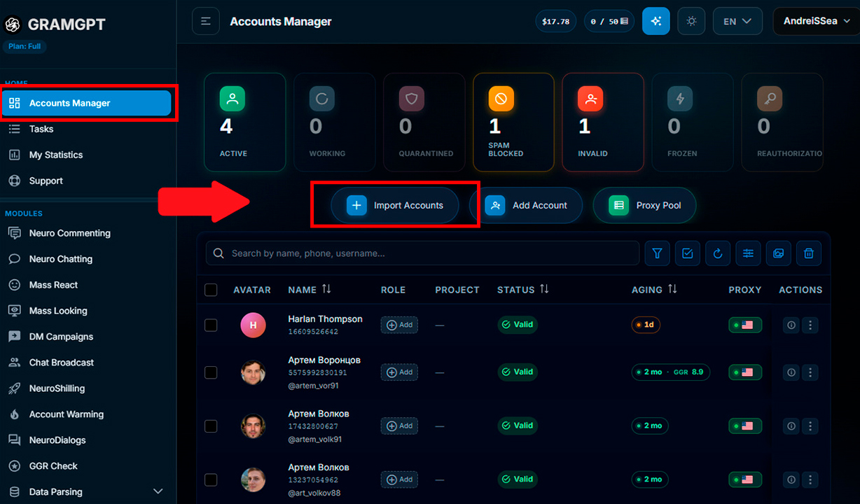Screen dimensions: 860x504
Task: Select checkbox for @art_volkov88 row
Action: tap(211, 479)
